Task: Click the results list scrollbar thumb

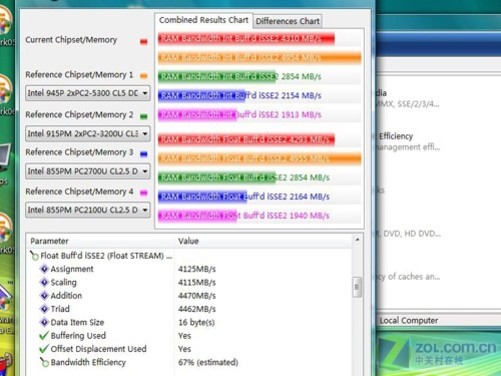Action: (357, 287)
